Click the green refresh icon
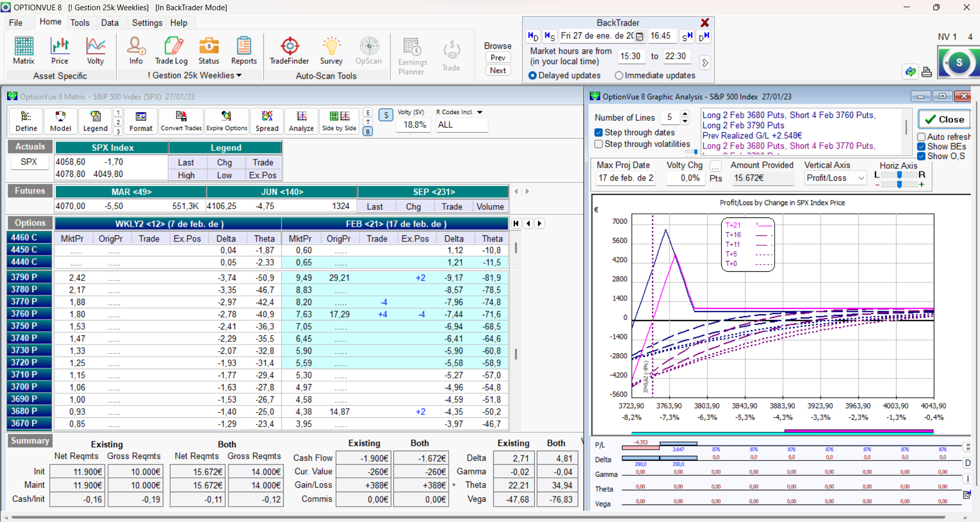 (910, 72)
